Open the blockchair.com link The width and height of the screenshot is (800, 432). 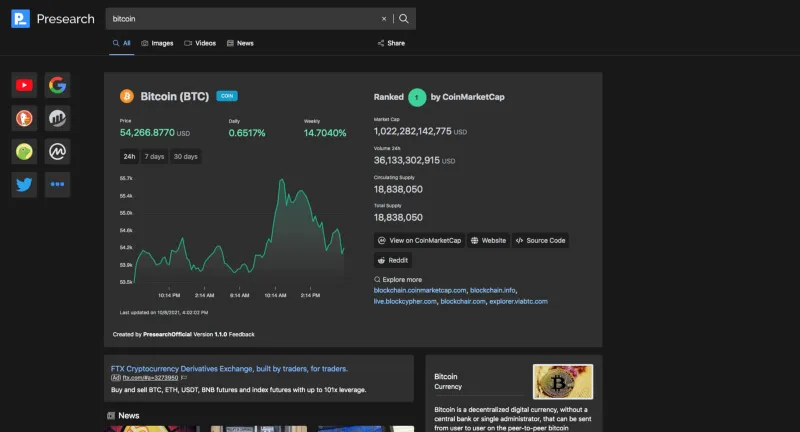click(x=463, y=301)
